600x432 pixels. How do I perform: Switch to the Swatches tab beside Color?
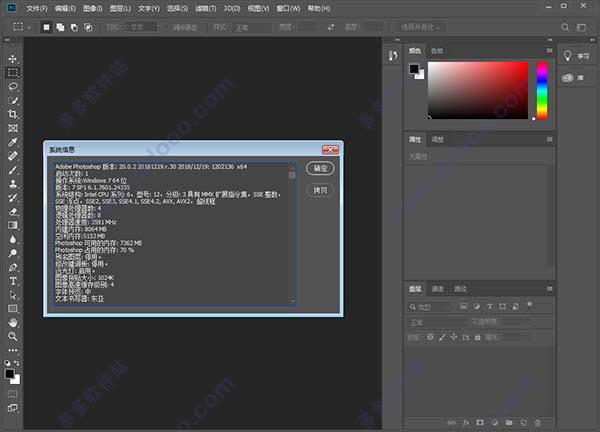click(x=437, y=51)
